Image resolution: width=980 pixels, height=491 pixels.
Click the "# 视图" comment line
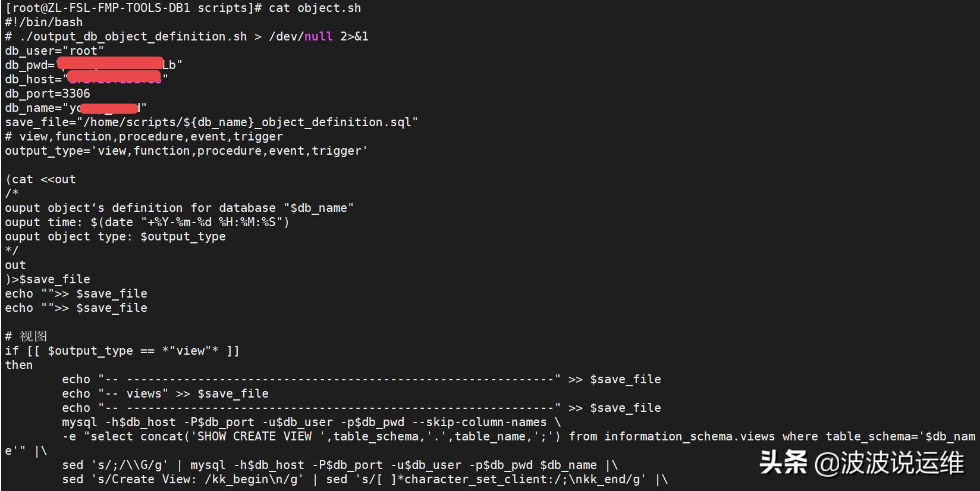pos(26,336)
